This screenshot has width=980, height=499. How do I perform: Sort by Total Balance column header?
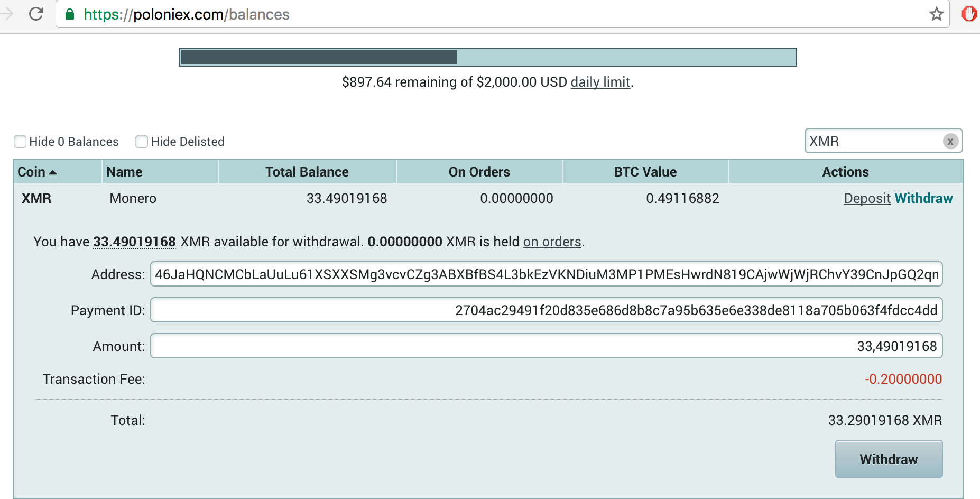coord(307,172)
